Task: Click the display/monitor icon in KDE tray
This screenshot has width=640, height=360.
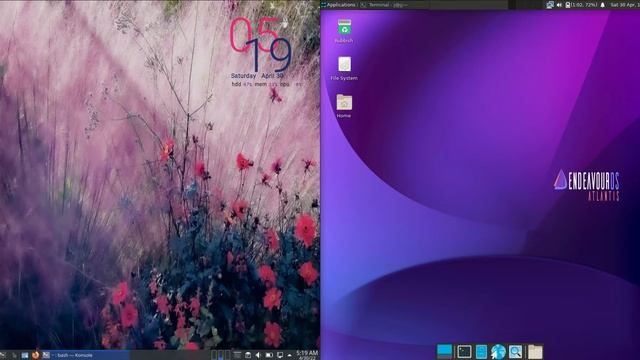Action: coord(280,356)
